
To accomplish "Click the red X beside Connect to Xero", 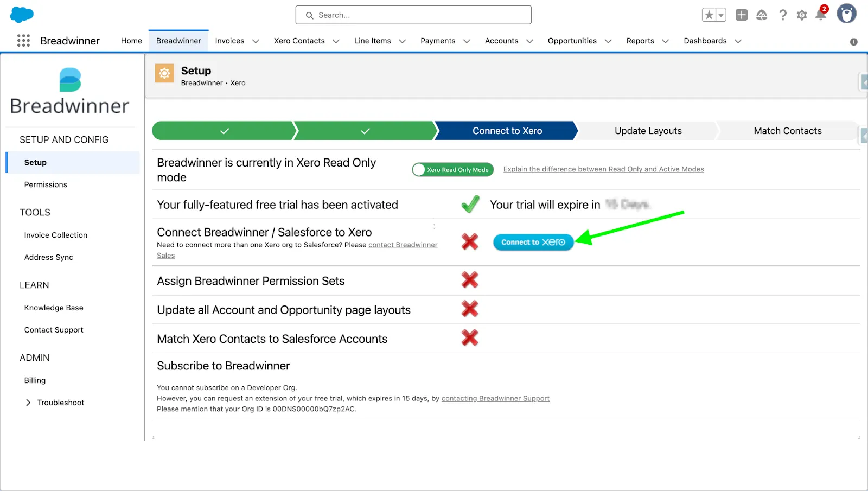I will (470, 241).
